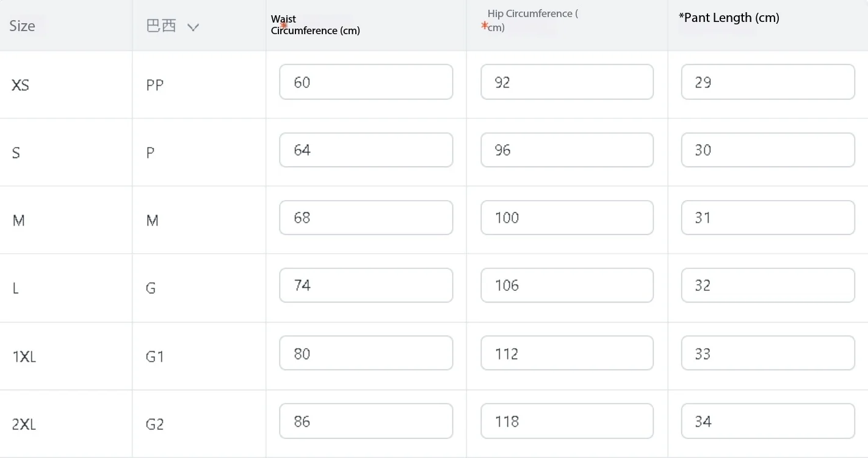Select 1XL pant length field showing 33
This screenshot has height=458, width=868.
coord(768,353)
